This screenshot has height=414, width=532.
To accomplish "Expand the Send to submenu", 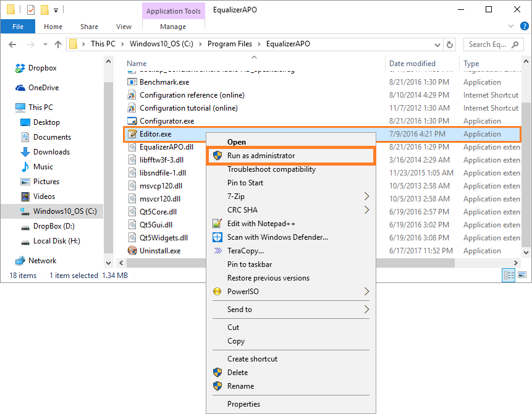I will point(366,310).
